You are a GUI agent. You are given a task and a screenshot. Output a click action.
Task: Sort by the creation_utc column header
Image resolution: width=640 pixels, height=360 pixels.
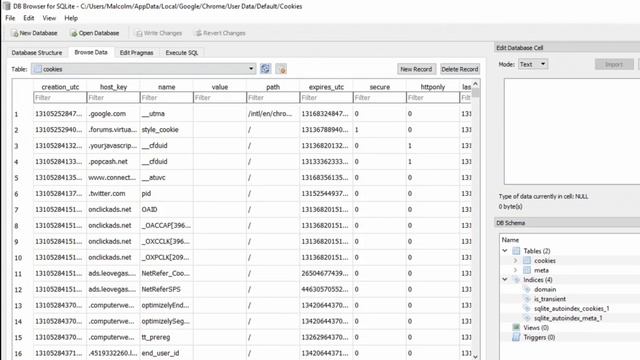(60, 87)
